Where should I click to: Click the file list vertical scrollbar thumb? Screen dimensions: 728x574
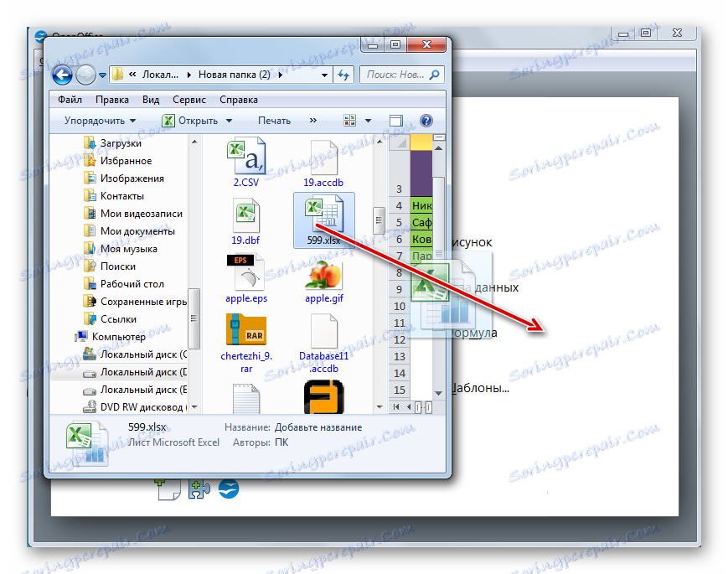click(379, 220)
